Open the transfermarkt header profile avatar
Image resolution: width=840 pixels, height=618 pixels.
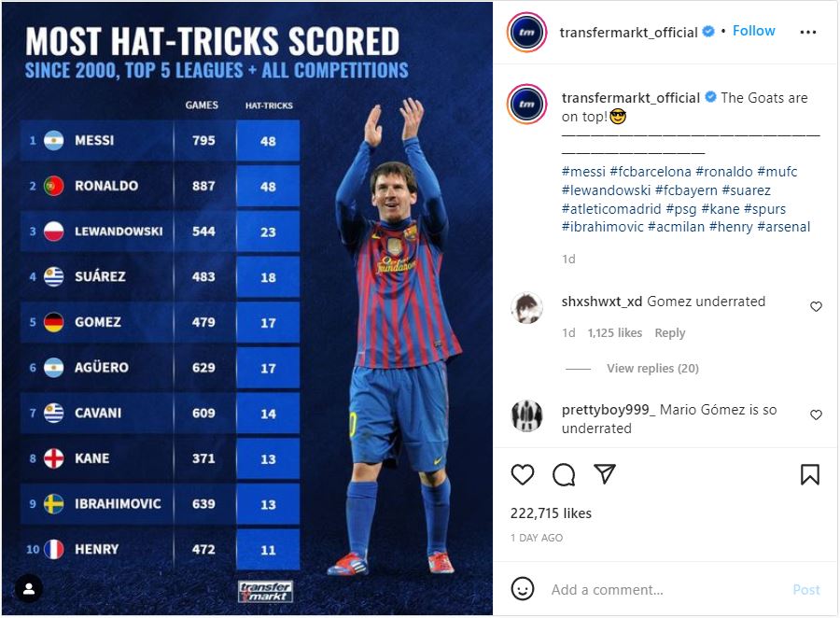tap(526, 32)
